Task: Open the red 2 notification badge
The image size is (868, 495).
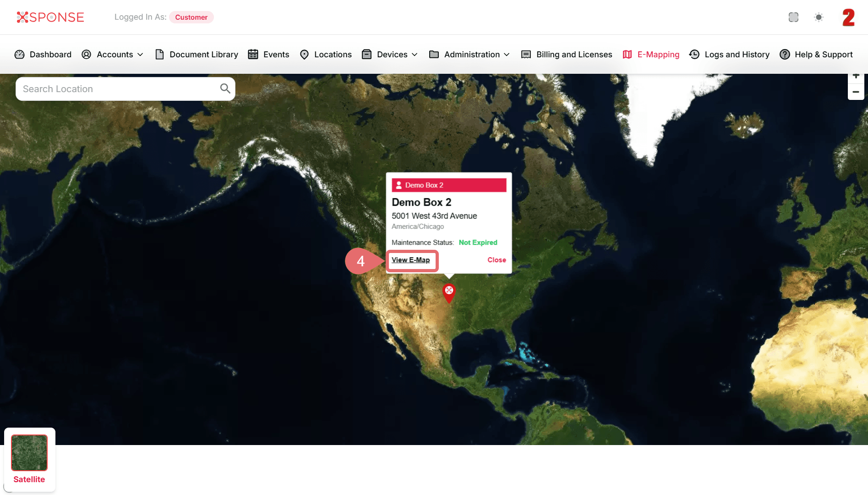Action: point(848,17)
